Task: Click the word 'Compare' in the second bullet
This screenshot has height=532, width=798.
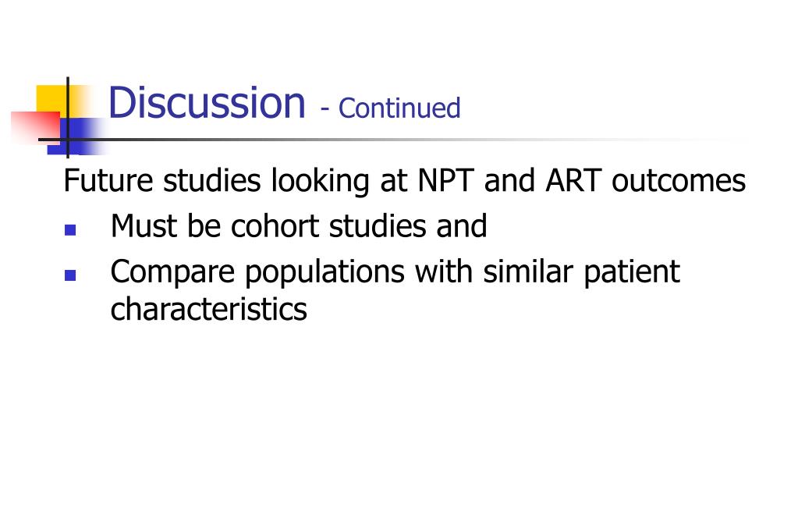Action: click(172, 272)
